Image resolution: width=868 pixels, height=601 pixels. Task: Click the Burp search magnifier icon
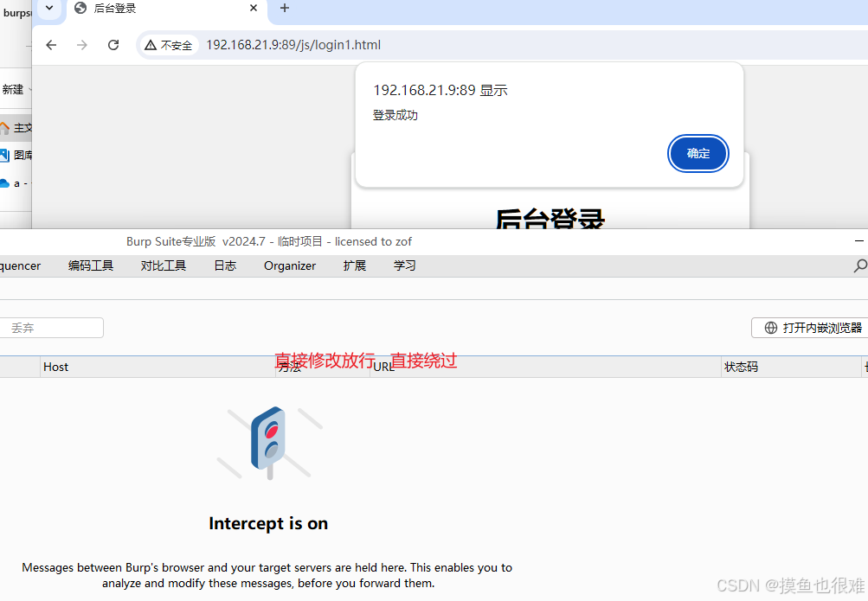860,266
